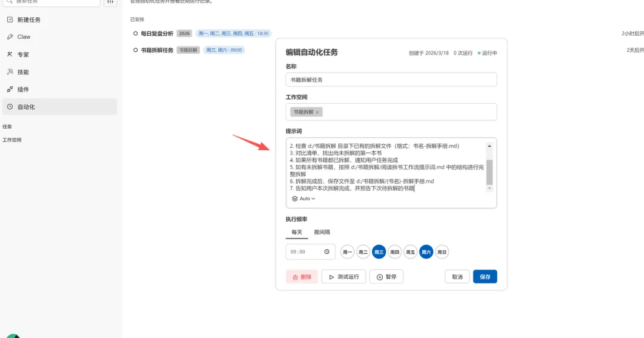This screenshot has height=338, width=644.
Task: Click the green 运行中 status dot
Action: (x=479, y=53)
